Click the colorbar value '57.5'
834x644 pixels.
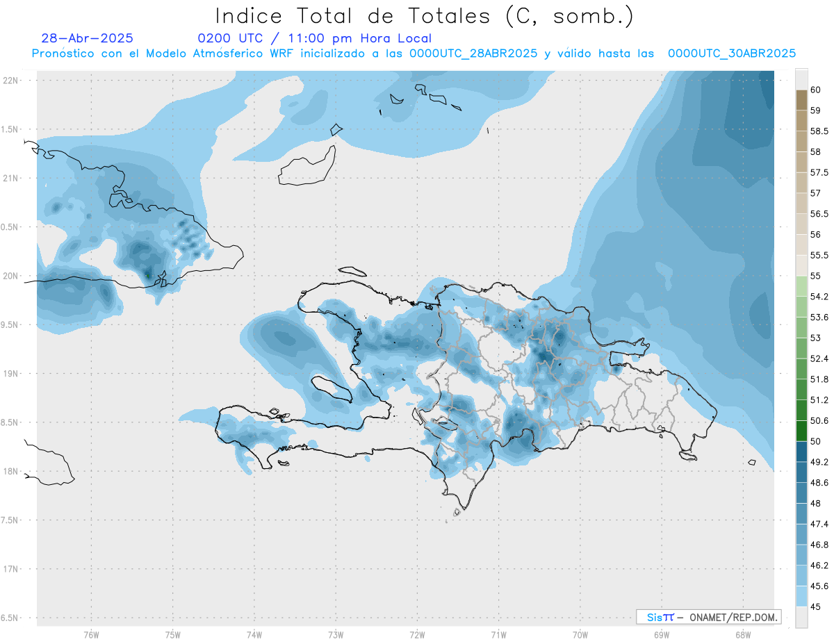[x=819, y=172]
